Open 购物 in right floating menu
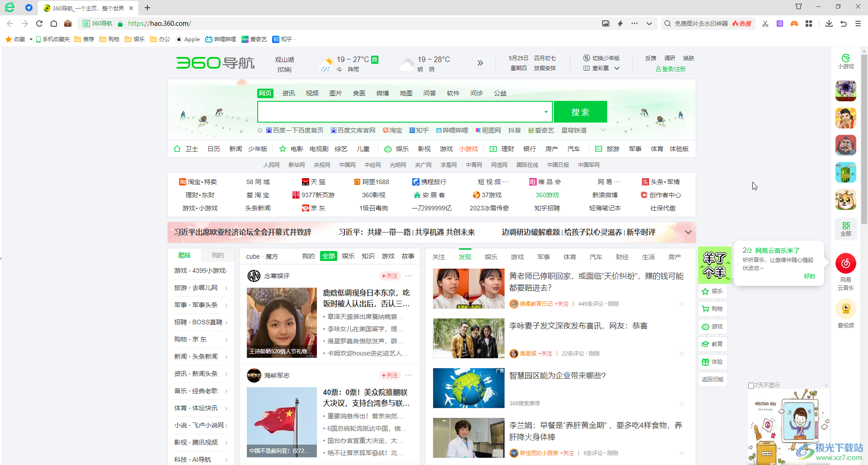Viewport: 868px width, 465px height. pos(712,309)
